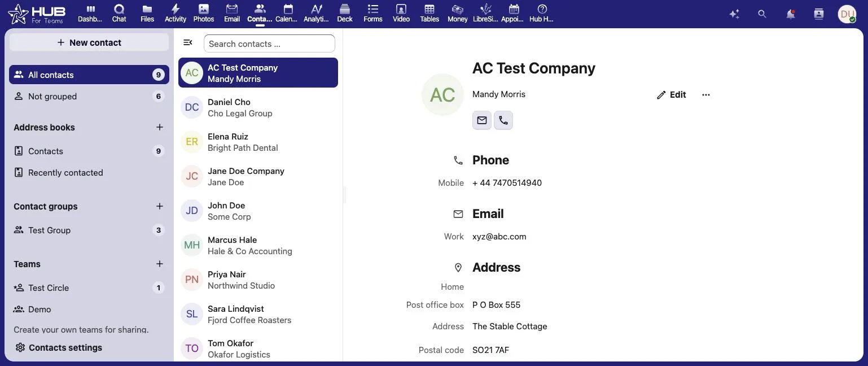The width and height of the screenshot is (868, 366).
Task: Select Sara Lindqvist in contact list
Action: point(258,314)
